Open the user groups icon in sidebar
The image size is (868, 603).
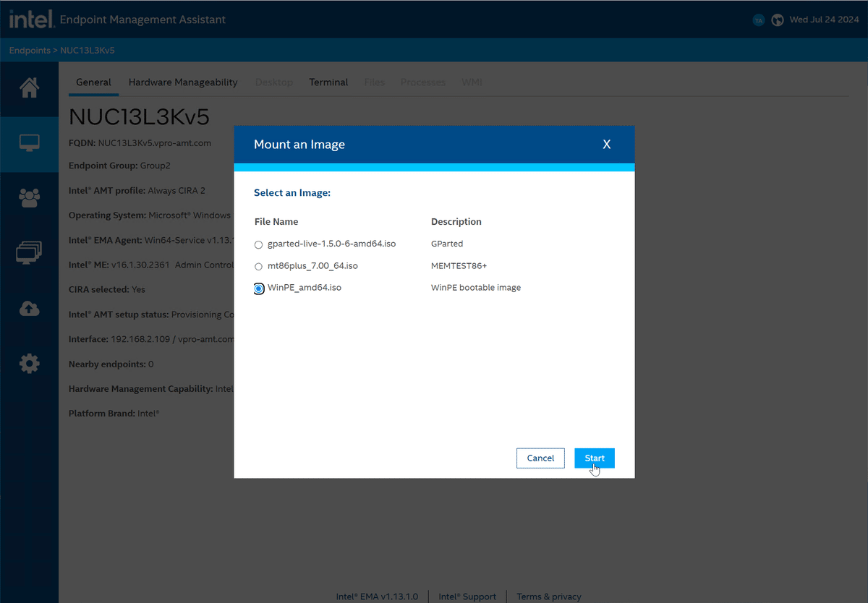click(x=29, y=197)
